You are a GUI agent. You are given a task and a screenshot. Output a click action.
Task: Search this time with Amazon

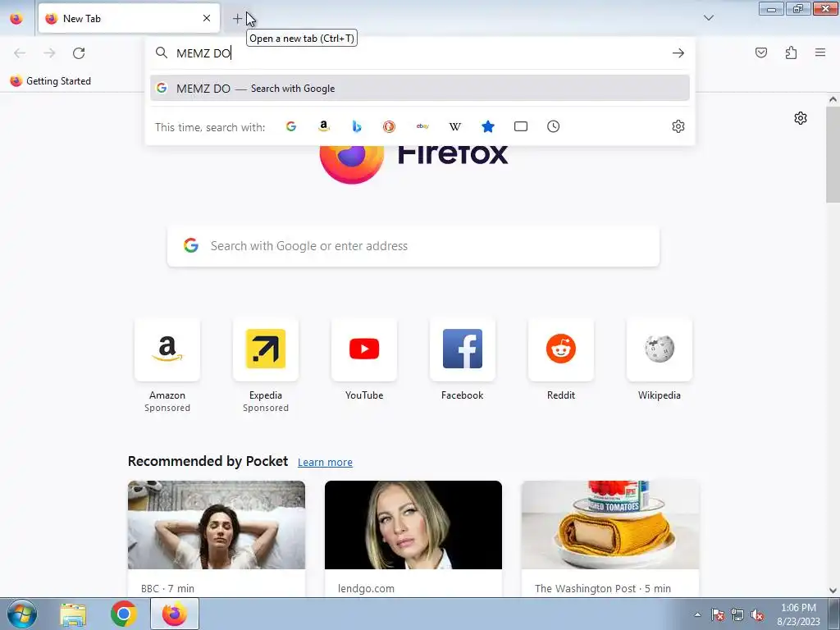coord(323,126)
